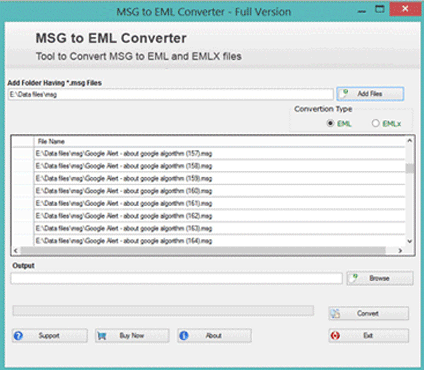Viewport: 424px width, 370px height.
Task: Click the Browse button
Action: pos(380,278)
